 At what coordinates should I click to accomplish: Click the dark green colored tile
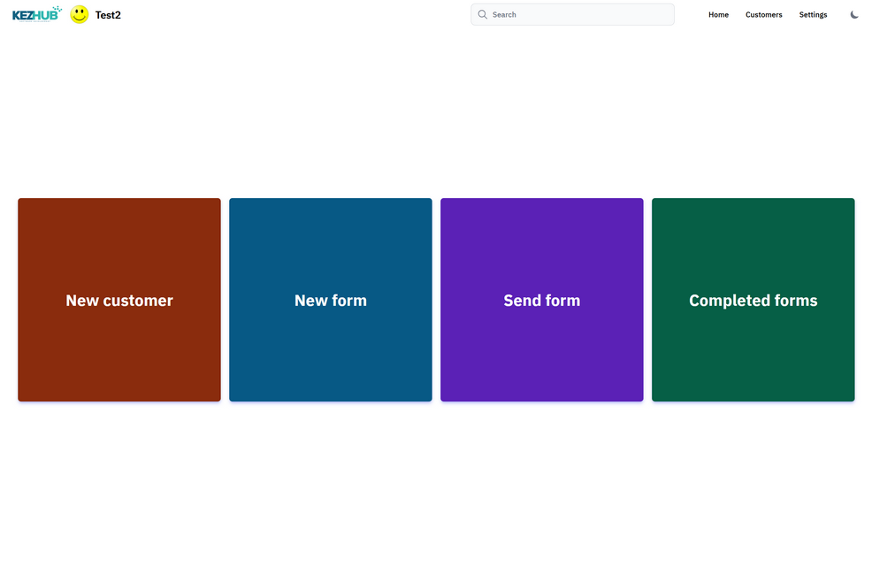pos(753,354)
